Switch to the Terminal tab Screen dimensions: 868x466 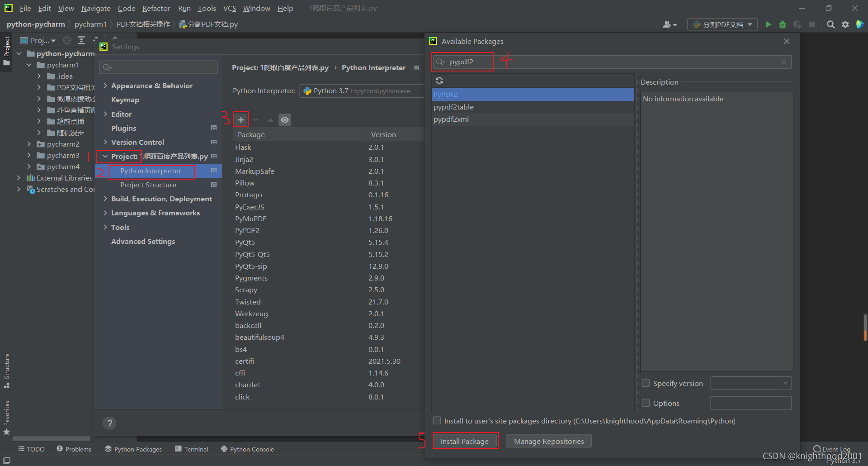(x=192, y=449)
